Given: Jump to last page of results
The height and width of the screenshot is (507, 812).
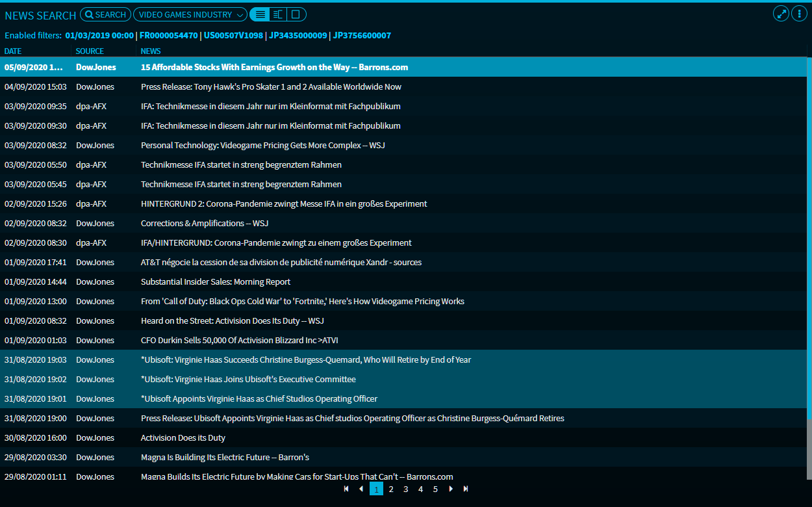Looking at the screenshot, I should tap(466, 489).
